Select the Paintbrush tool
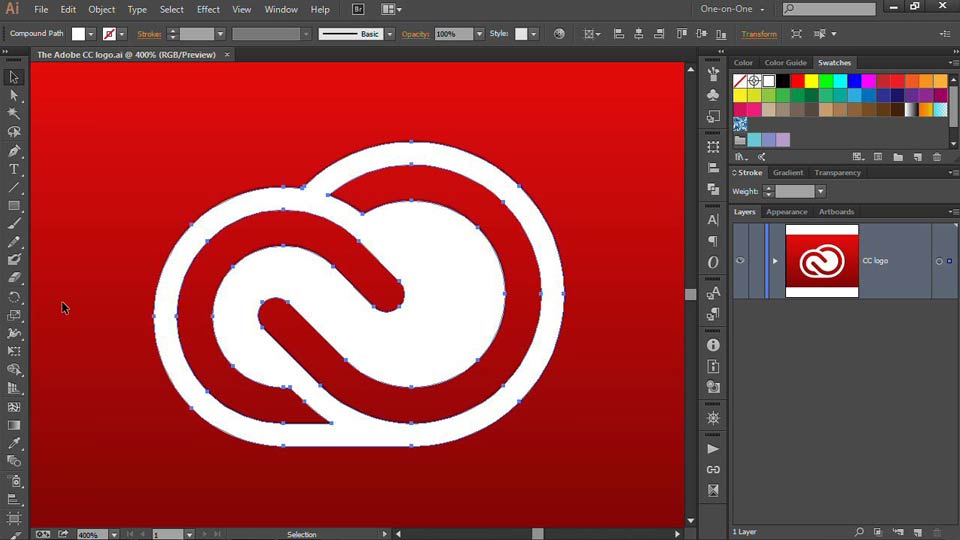The width and height of the screenshot is (960, 540). click(13, 224)
